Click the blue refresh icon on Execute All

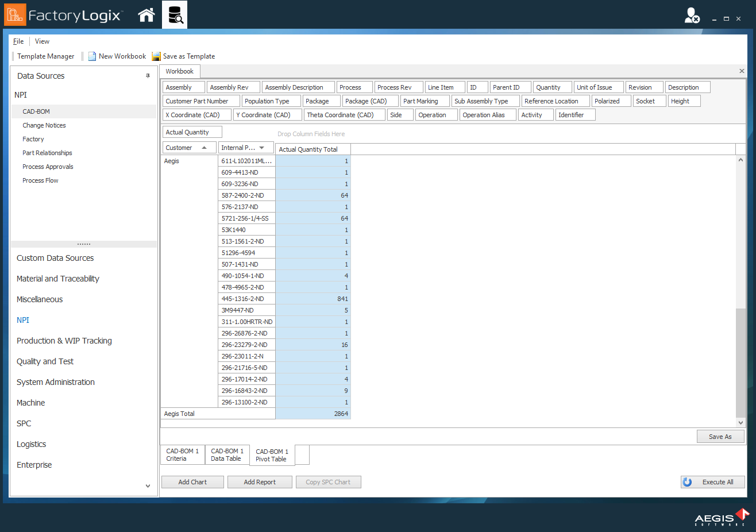pos(688,481)
